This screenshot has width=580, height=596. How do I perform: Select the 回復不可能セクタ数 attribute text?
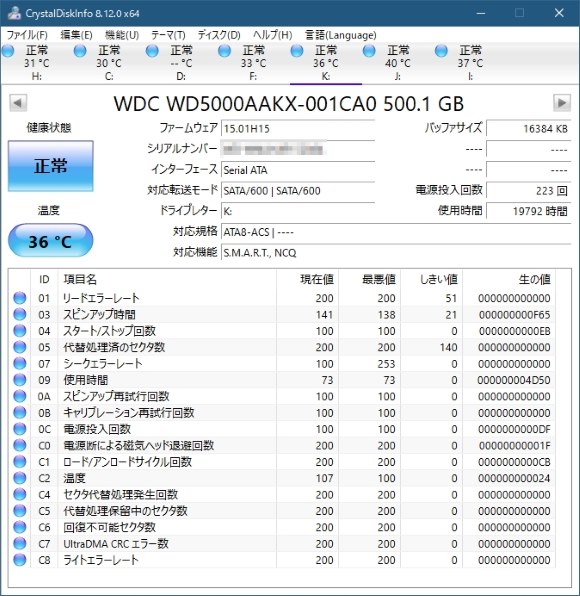point(109,527)
